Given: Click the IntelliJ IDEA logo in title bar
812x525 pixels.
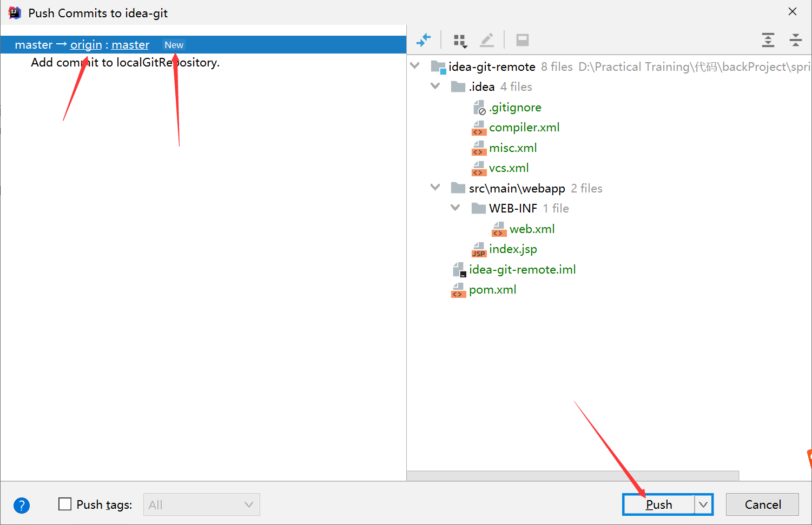Looking at the screenshot, I should click(x=15, y=12).
